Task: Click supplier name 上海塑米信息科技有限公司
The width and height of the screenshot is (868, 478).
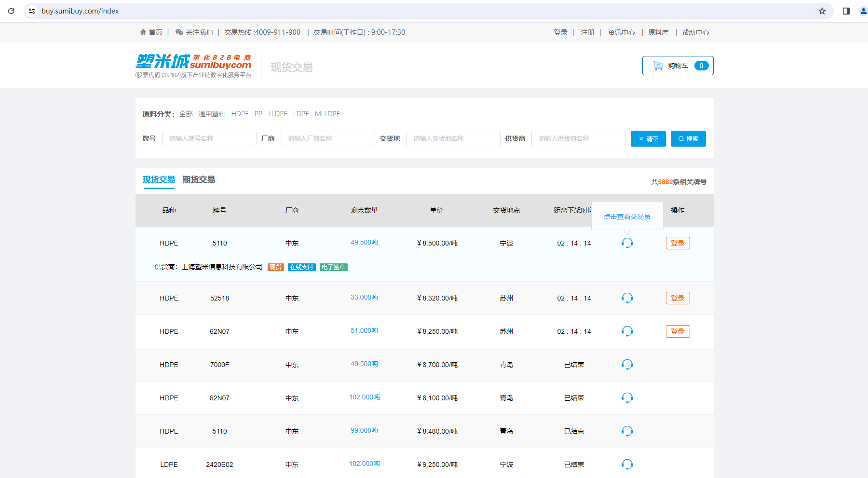Action: pos(222,267)
